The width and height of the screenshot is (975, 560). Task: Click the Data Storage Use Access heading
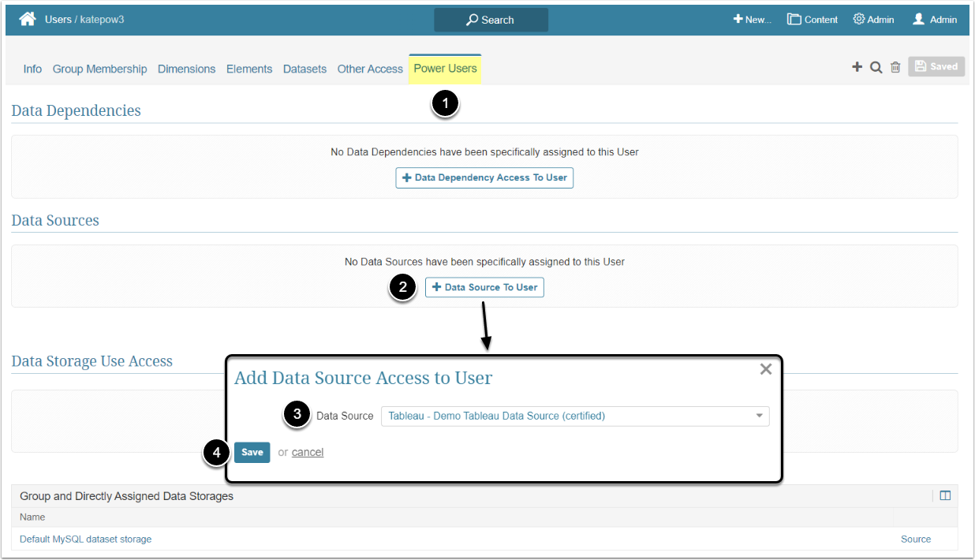[92, 362]
